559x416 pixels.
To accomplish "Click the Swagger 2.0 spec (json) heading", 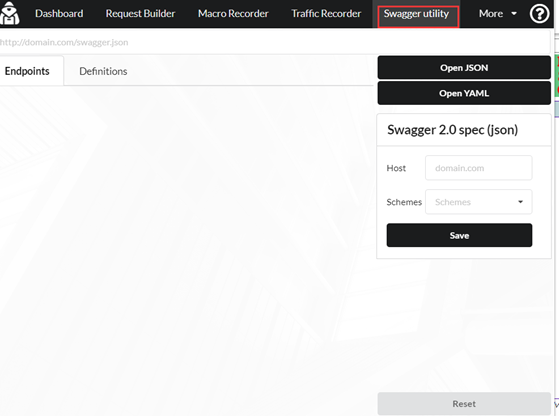I will [x=452, y=130].
